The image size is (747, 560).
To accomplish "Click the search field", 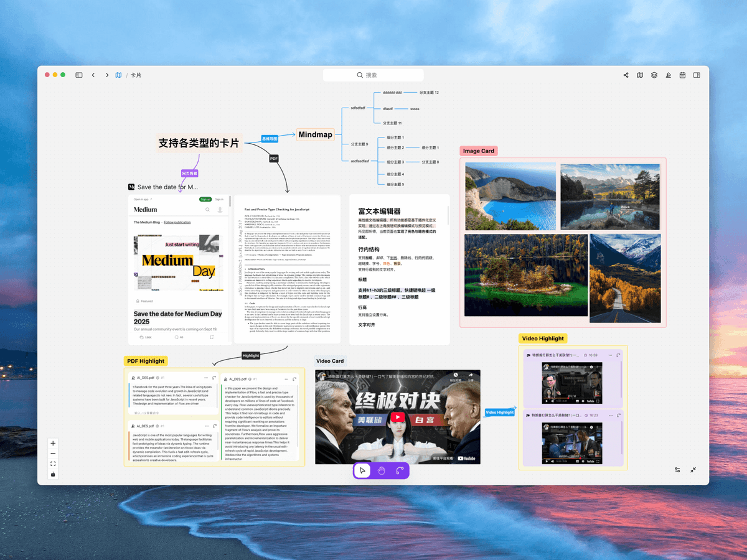I will [x=374, y=75].
